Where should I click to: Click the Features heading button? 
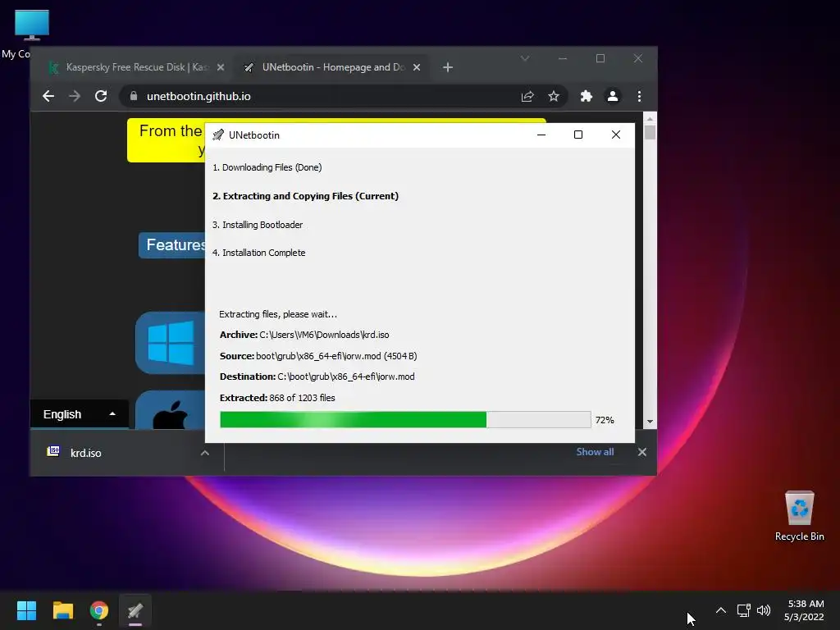tap(172, 245)
